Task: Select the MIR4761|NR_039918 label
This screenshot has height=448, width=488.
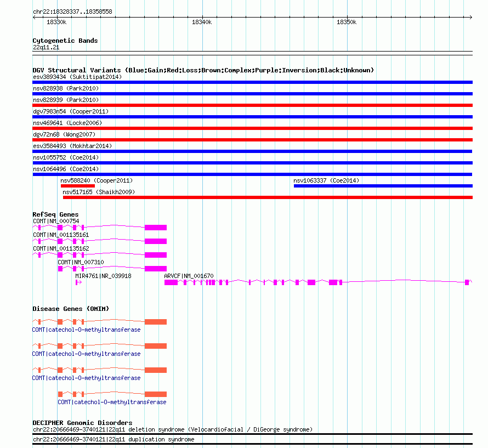Action: (x=103, y=276)
